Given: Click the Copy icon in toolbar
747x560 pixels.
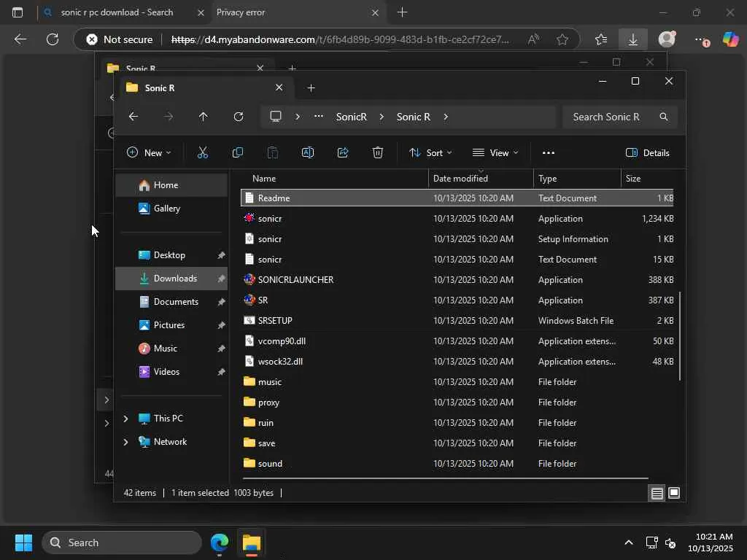Looking at the screenshot, I should 238,152.
